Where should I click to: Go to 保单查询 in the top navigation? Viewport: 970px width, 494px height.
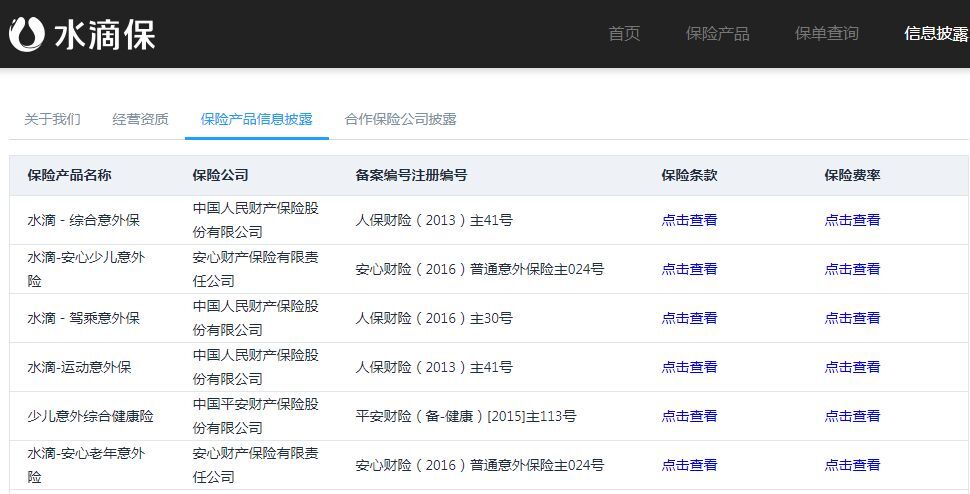826,33
